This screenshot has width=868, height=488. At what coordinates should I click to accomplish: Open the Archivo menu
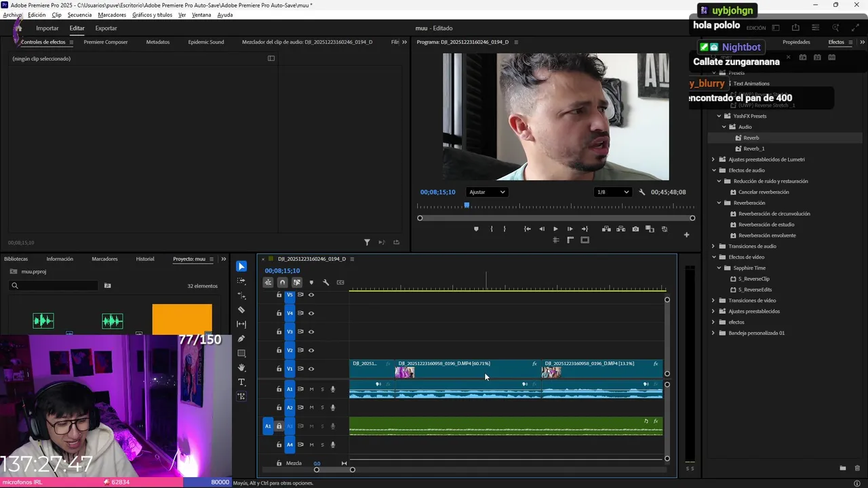12,15
